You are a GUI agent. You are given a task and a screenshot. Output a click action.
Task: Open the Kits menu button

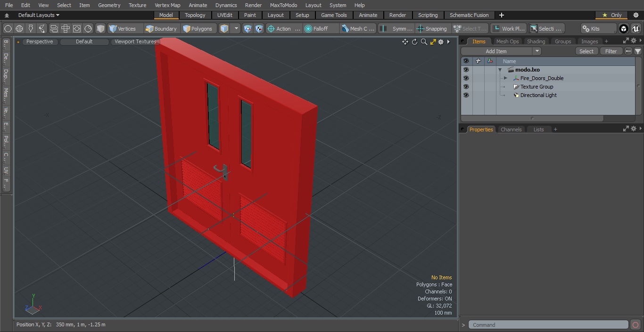pos(598,29)
